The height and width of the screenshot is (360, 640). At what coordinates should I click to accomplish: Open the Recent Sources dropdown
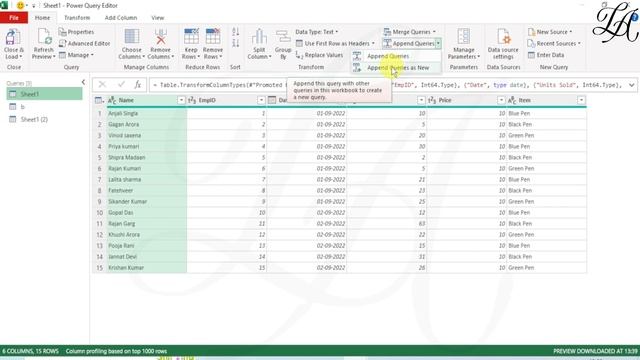(x=554, y=43)
